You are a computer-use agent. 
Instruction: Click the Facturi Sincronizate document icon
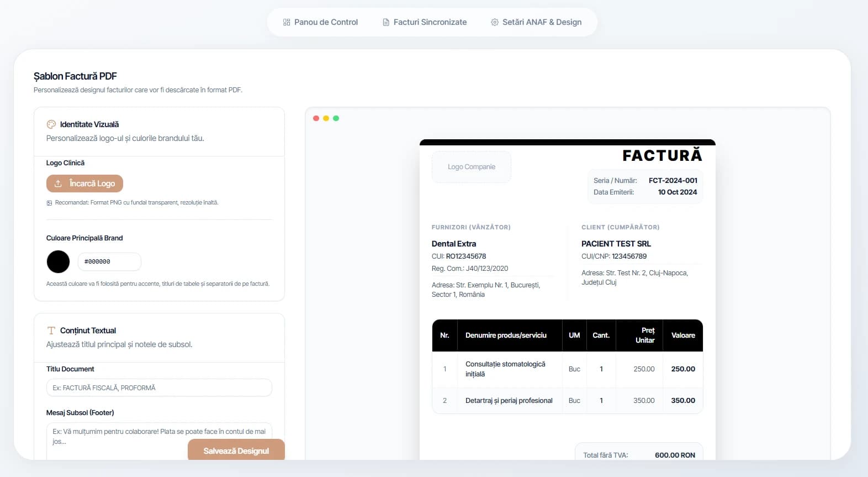coord(386,22)
